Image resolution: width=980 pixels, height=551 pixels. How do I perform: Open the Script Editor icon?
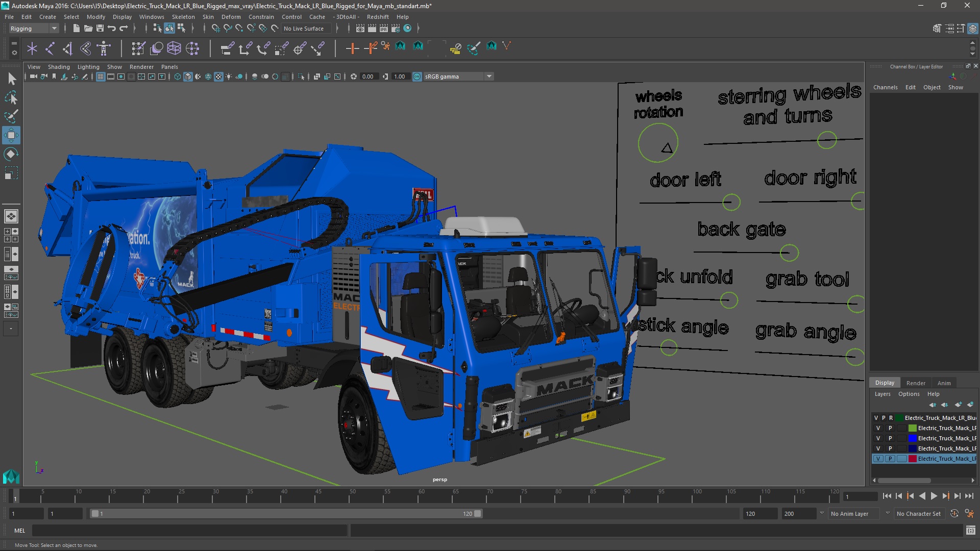970,531
